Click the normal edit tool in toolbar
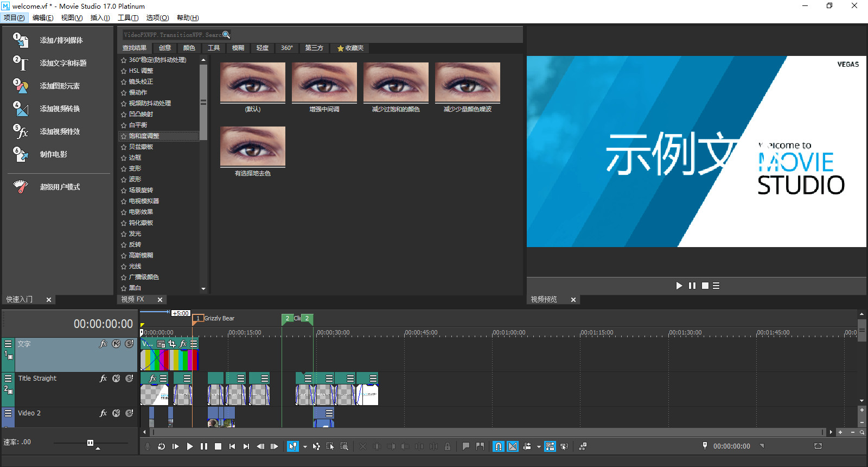868x467 pixels. coord(293,446)
